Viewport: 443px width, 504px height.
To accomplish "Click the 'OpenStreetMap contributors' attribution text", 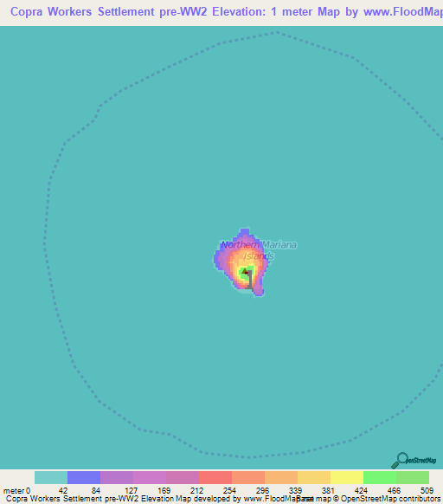I will 390,499.
